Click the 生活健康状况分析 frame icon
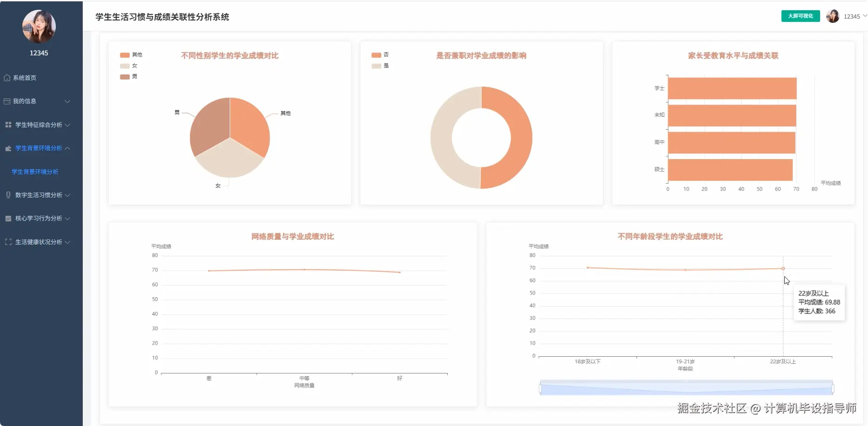This screenshot has width=868, height=426. 8,242
